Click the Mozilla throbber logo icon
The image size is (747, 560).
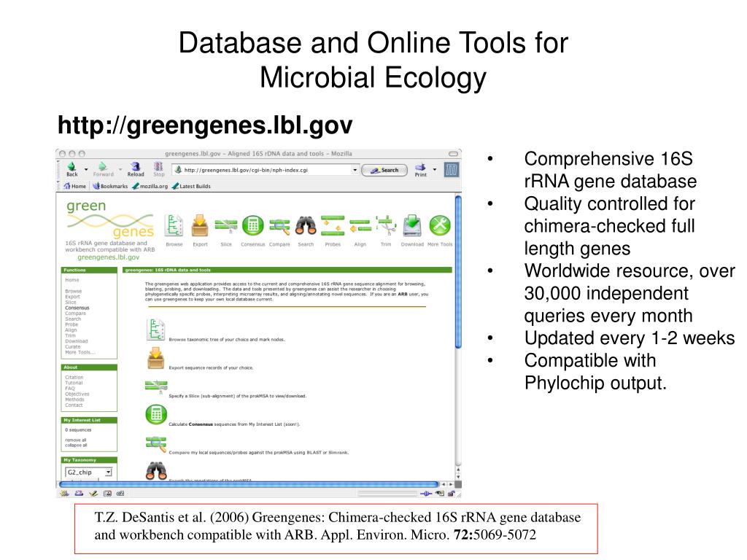451,169
